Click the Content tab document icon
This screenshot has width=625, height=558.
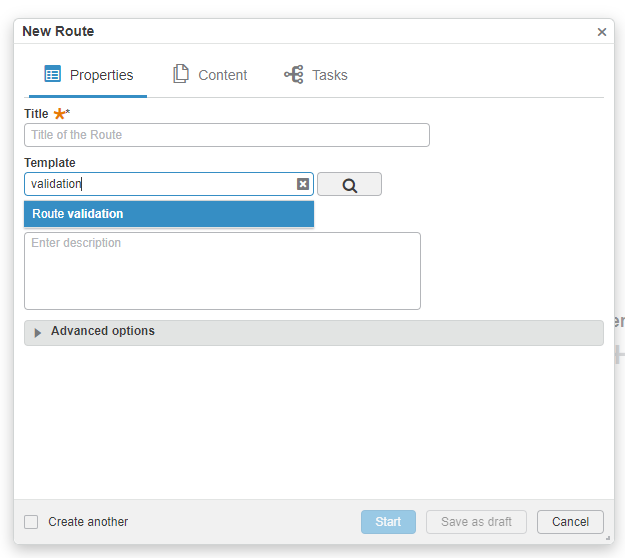click(x=181, y=74)
